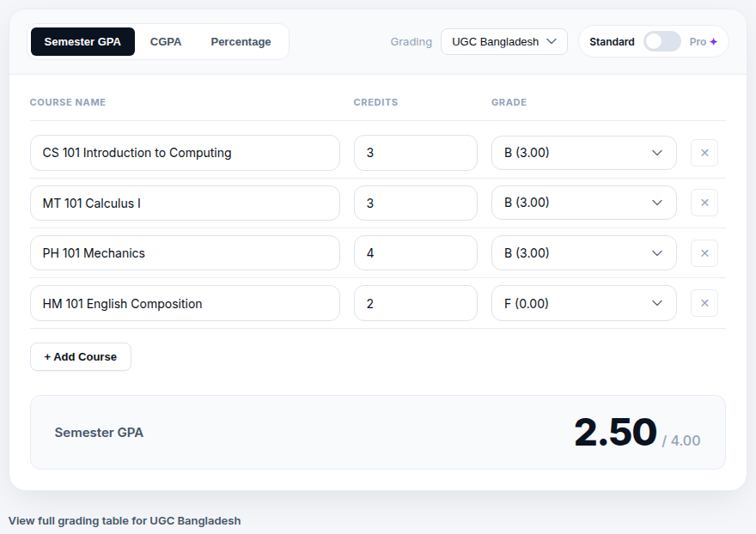Click the credits field for MT 101 Calculus I

[x=416, y=203]
